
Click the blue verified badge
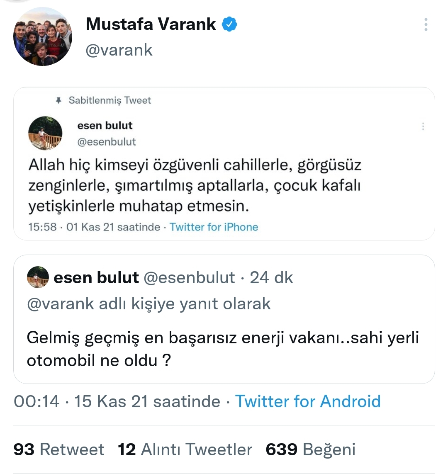229,24
